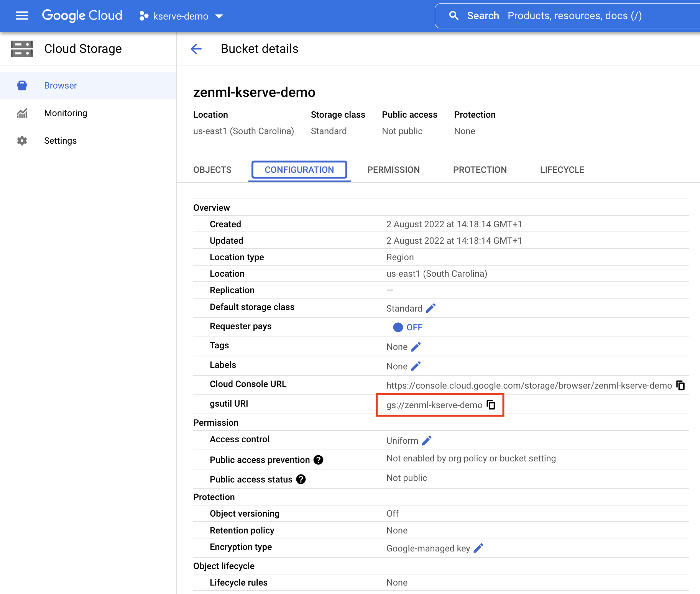Select the PROTECTION tab
Screen dimensions: 700x594
coord(480,170)
